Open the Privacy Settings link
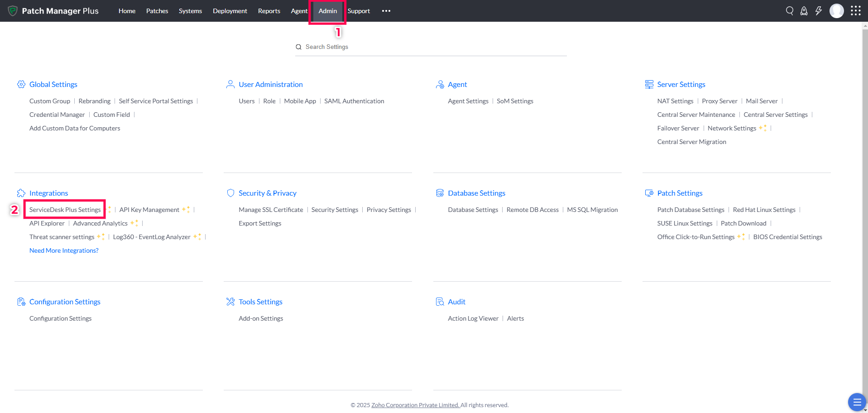Screen dimensions: 868x413 click(389, 210)
